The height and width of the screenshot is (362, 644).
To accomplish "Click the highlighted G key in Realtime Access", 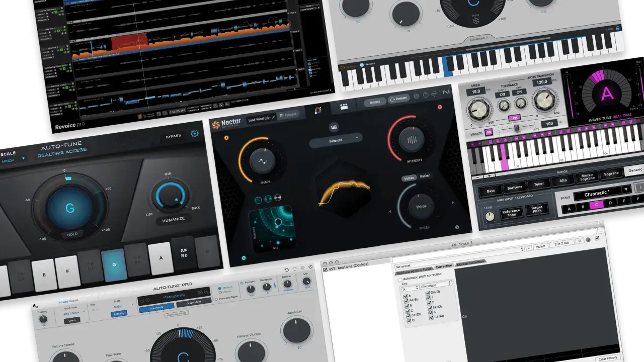I will (114, 265).
